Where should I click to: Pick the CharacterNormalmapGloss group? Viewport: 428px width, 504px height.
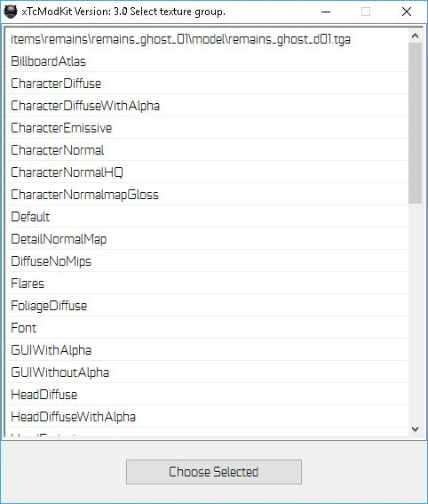[207, 194]
